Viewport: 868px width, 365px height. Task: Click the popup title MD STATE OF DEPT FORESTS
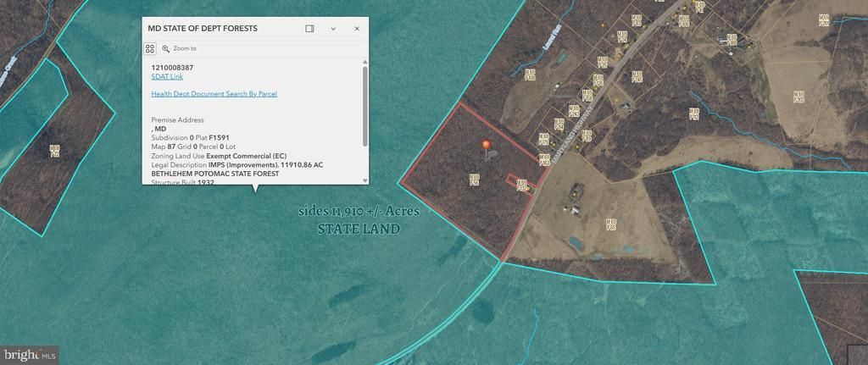(203, 29)
